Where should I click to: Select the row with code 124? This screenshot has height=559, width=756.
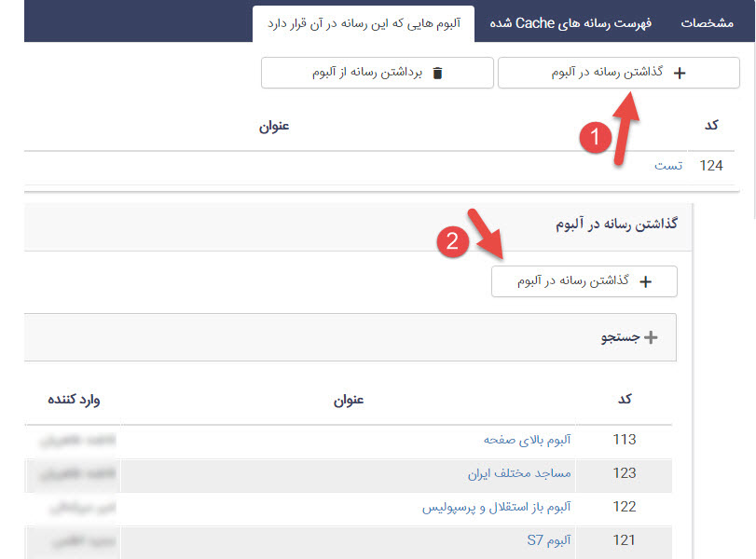(x=711, y=166)
